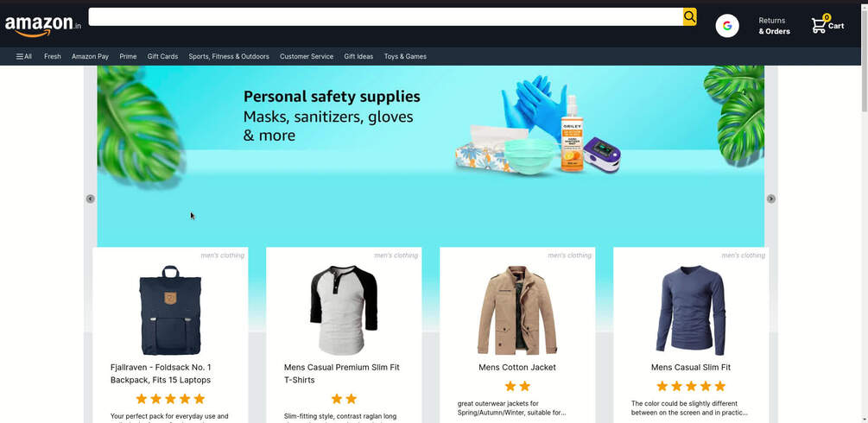This screenshot has width=868, height=423.
Task: Click the yellow search magnifier button
Action: point(689,16)
